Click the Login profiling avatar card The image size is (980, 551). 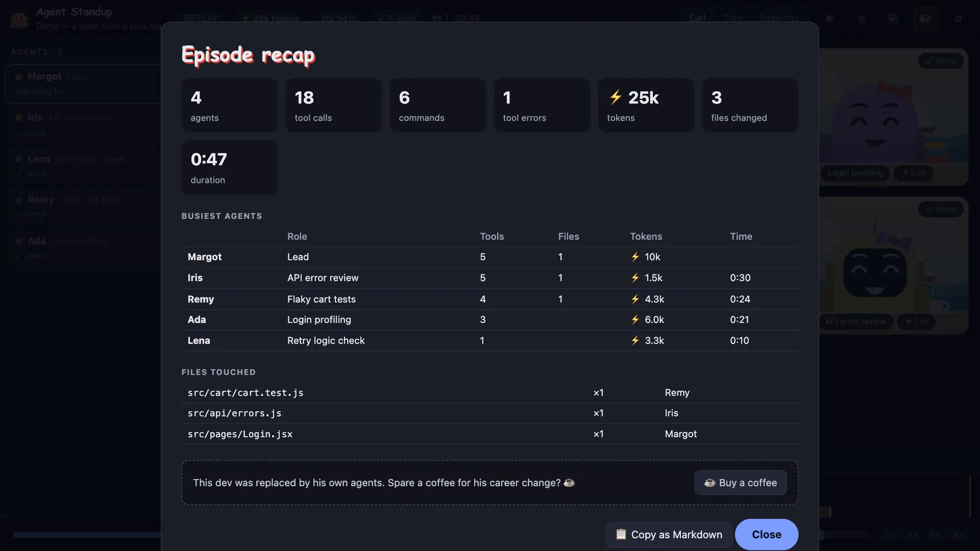893,117
